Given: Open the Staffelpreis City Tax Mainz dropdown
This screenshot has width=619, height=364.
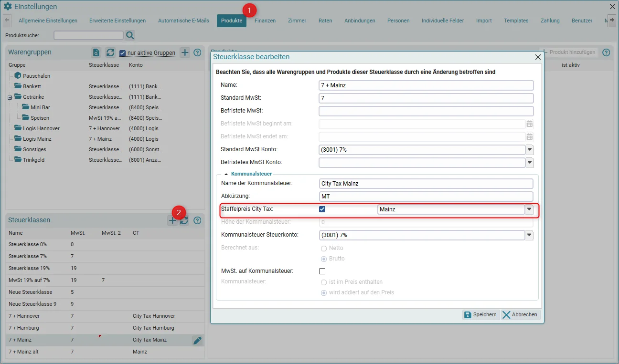Looking at the screenshot, I should coord(529,209).
